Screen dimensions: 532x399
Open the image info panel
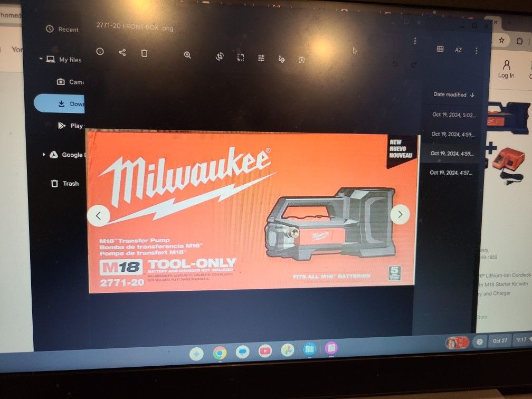pos(100,52)
